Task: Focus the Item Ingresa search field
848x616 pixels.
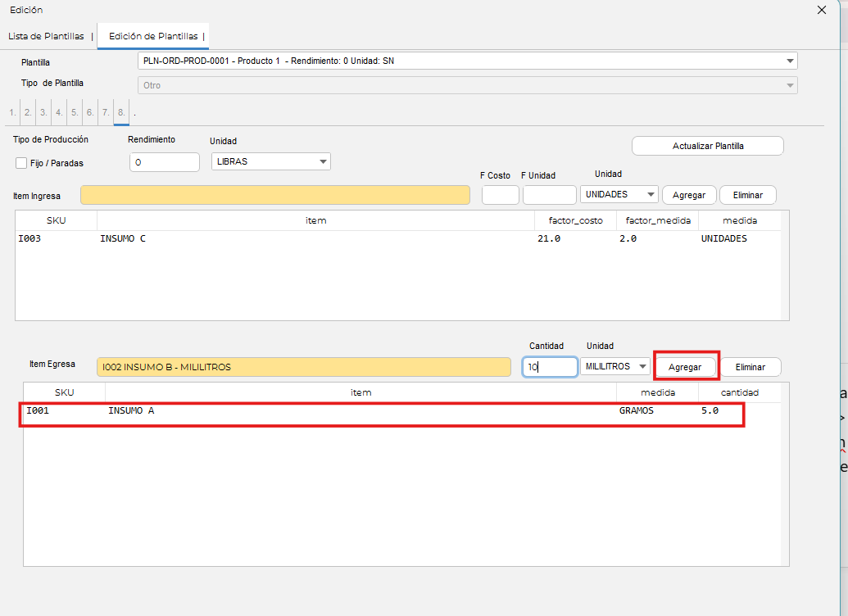Action: click(x=274, y=195)
